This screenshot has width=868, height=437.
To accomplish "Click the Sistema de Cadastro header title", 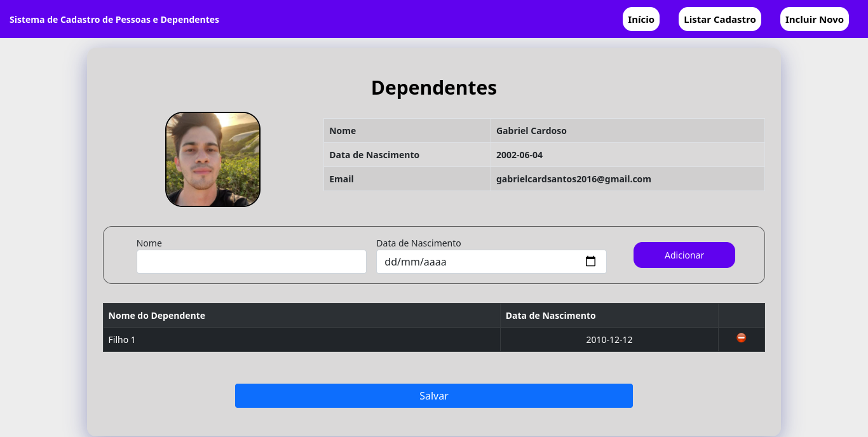I will 115,19.
